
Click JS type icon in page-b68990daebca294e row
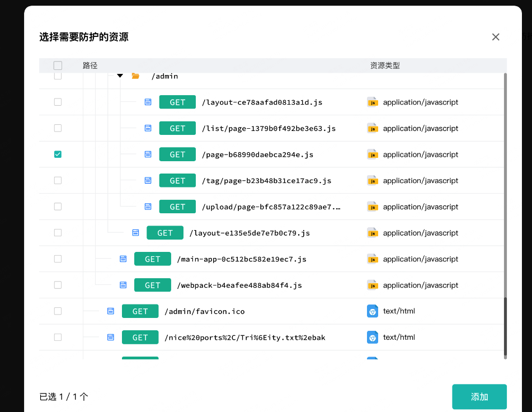coord(373,154)
